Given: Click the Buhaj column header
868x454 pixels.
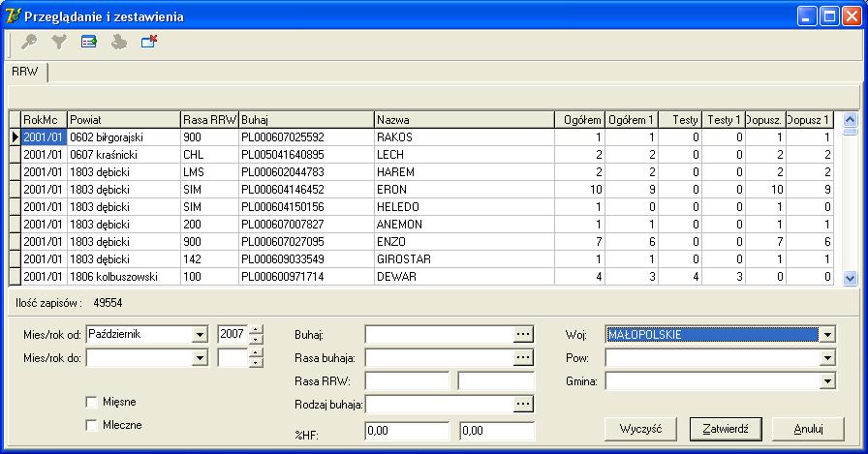Looking at the screenshot, I should [306, 119].
